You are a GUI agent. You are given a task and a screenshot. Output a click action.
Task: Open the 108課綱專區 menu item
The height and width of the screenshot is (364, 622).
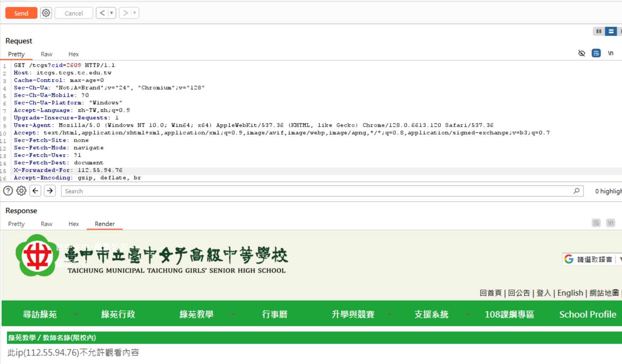click(x=509, y=314)
